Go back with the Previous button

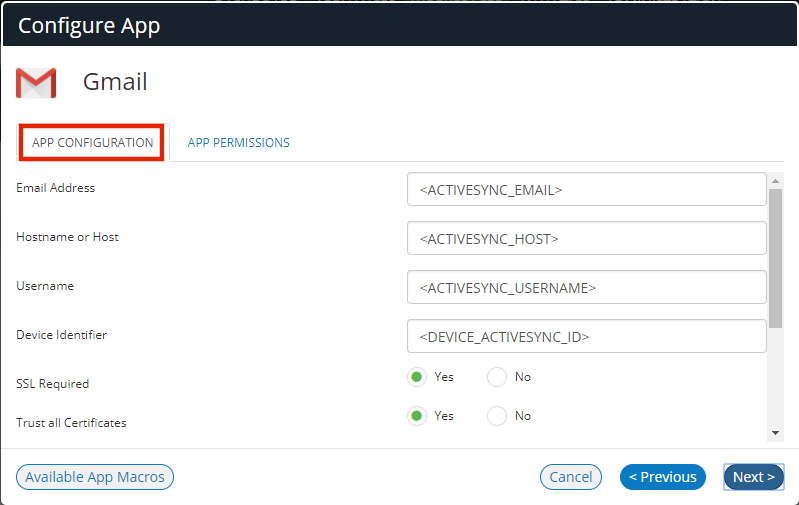(662, 477)
